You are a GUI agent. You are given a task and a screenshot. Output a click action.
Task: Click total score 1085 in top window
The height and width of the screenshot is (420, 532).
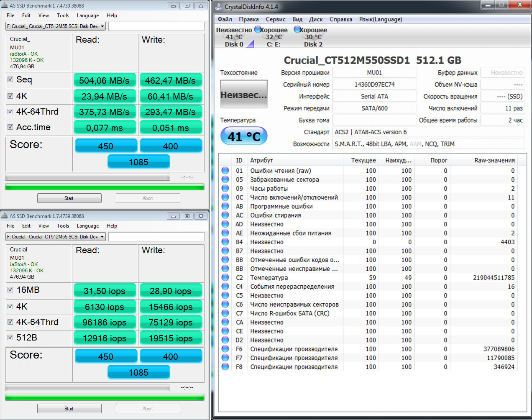[139, 162]
